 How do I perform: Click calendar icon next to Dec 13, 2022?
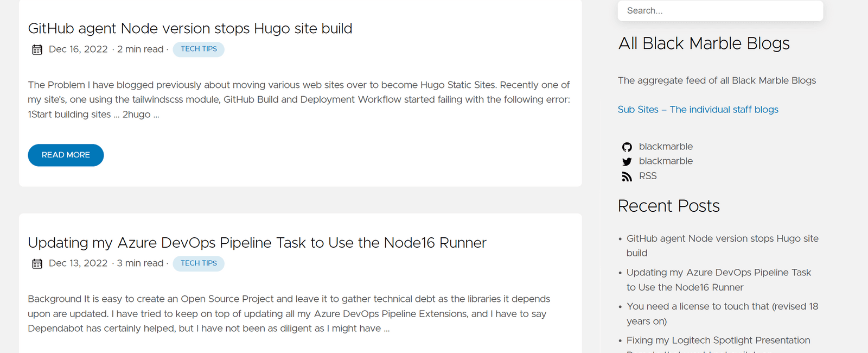point(37,264)
